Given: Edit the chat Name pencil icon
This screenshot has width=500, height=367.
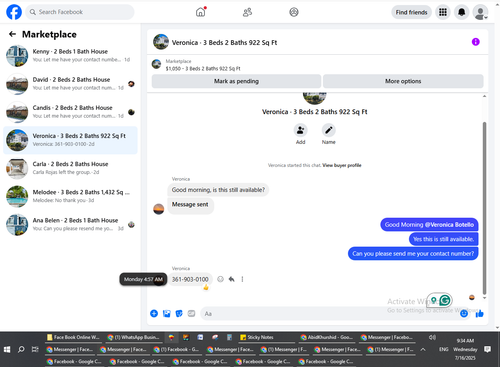Looking at the screenshot, I should click(328, 130).
